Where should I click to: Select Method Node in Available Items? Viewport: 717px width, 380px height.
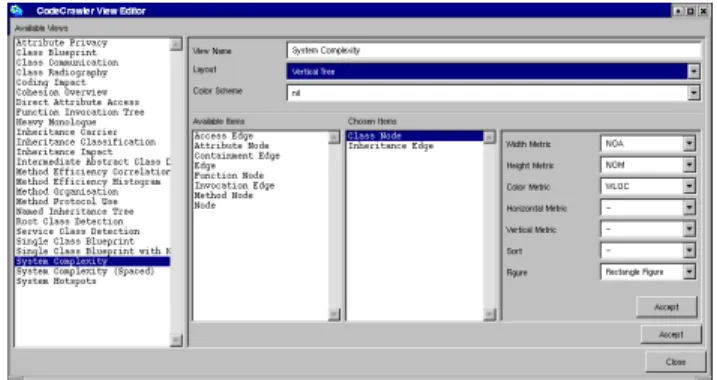click(224, 195)
